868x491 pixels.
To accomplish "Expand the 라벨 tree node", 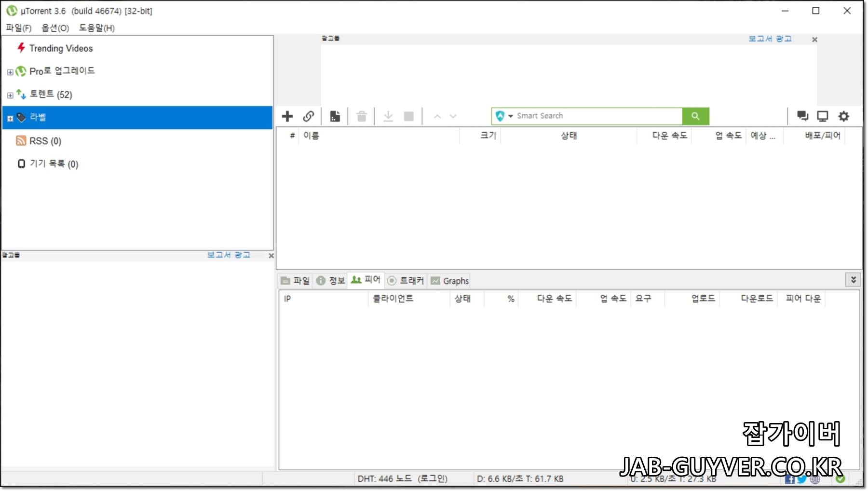I will pyautogui.click(x=10, y=119).
